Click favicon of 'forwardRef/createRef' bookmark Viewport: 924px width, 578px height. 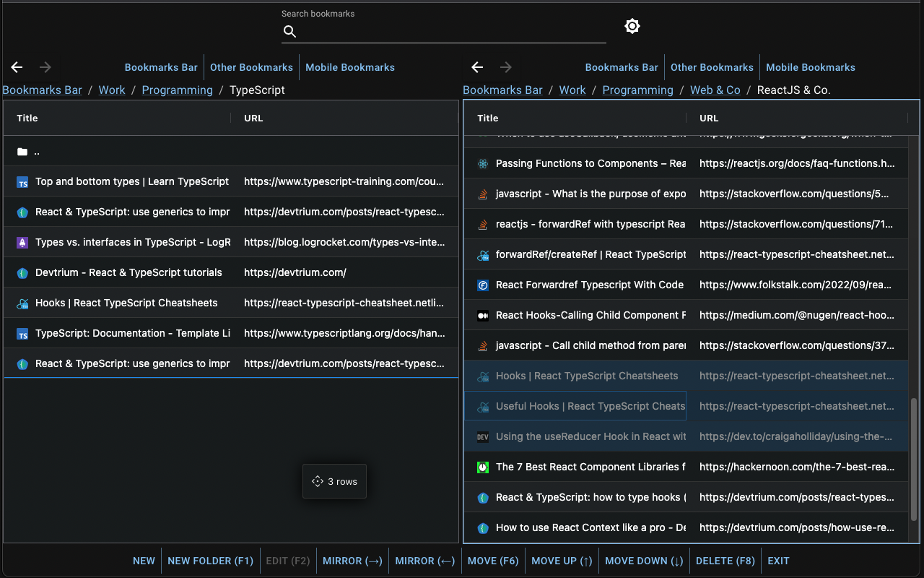[483, 255]
